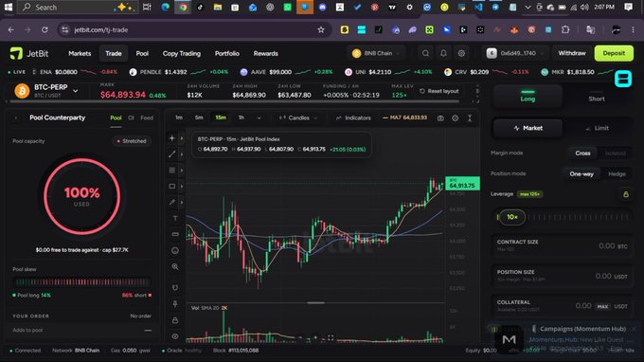This screenshot has height=362, width=644.
Task: Click the Contract Size input field
Action: point(562,245)
